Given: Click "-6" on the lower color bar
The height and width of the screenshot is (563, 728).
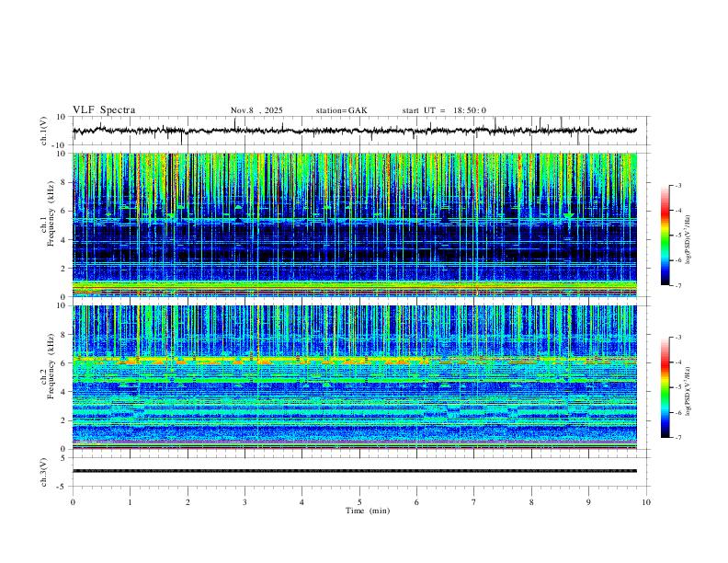Looking at the screenshot, I should 677,412.
